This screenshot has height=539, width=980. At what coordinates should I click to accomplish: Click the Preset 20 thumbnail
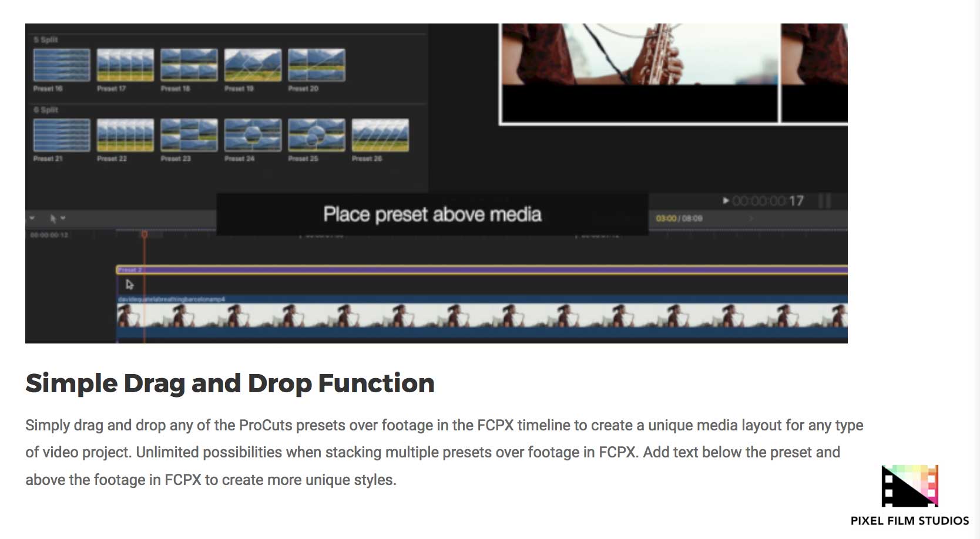tap(316, 65)
